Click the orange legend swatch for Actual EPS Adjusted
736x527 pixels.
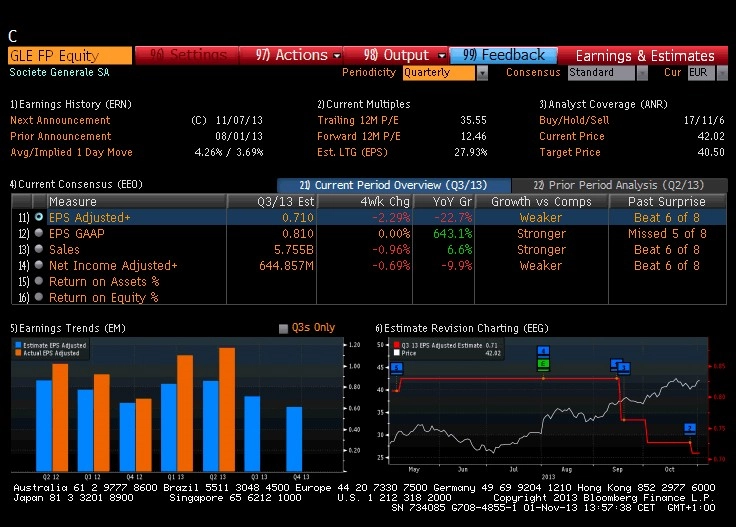coord(18,353)
